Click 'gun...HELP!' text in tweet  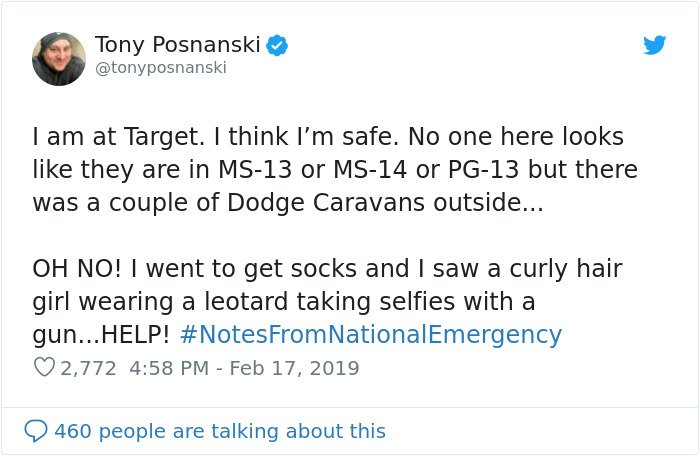point(100,334)
